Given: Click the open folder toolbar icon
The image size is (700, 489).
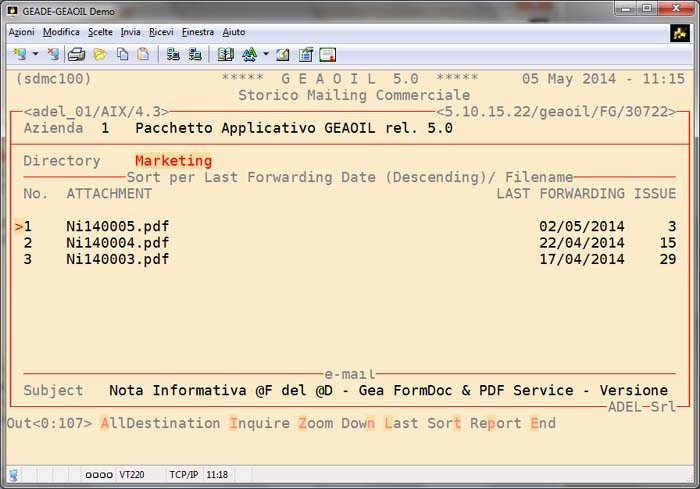Looking at the screenshot, I should click(x=100, y=54).
